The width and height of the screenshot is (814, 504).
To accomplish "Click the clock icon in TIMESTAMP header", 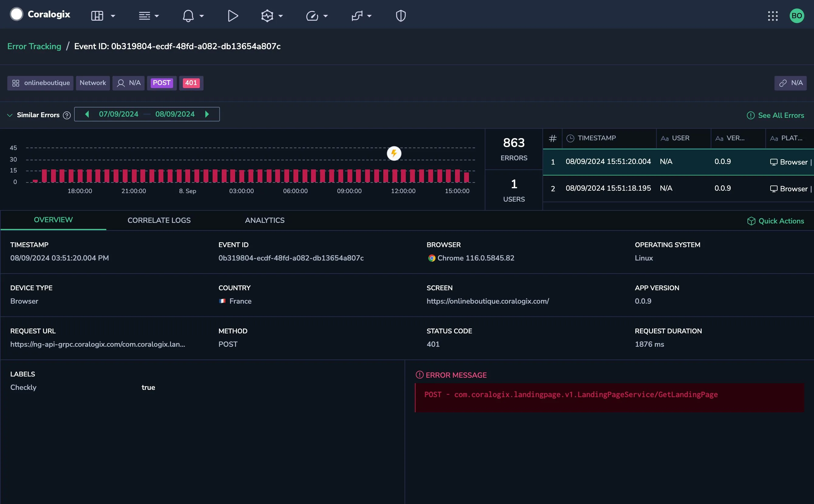I will point(570,138).
